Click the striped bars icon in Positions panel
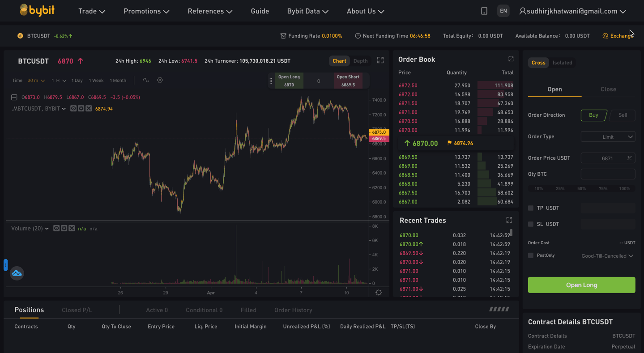This screenshot has height=353, width=644. [499, 309]
